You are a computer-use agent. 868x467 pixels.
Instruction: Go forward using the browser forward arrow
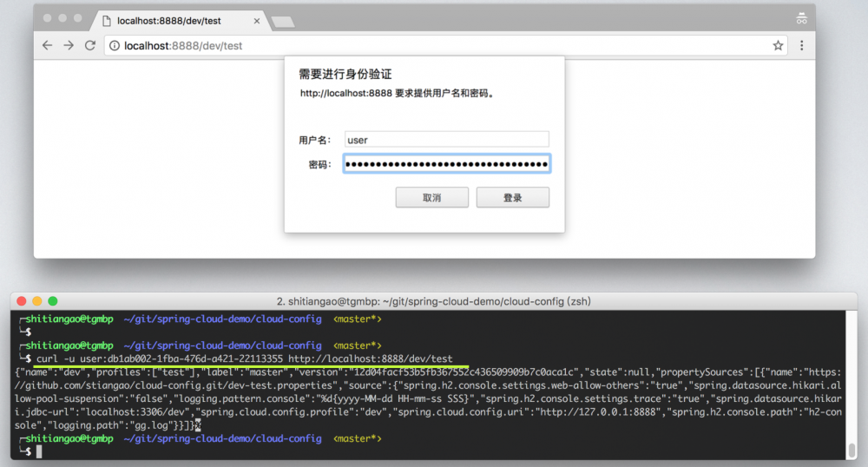(x=69, y=45)
